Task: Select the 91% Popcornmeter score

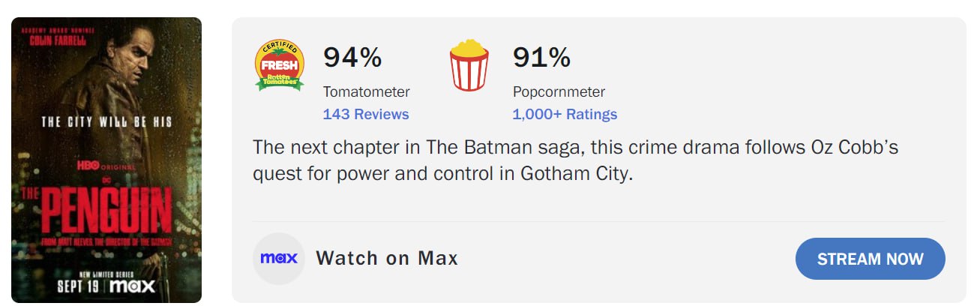Action: (541, 58)
